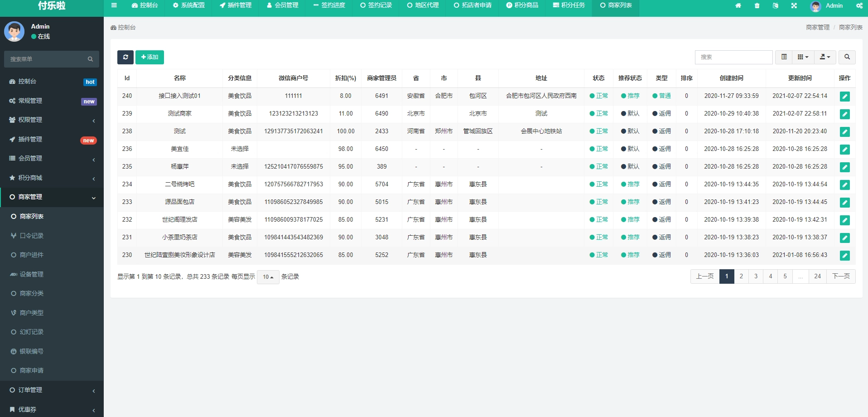The image size is (868, 417).
Task: Switch to the 签约记录 tab
Action: [x=376, y=6]
